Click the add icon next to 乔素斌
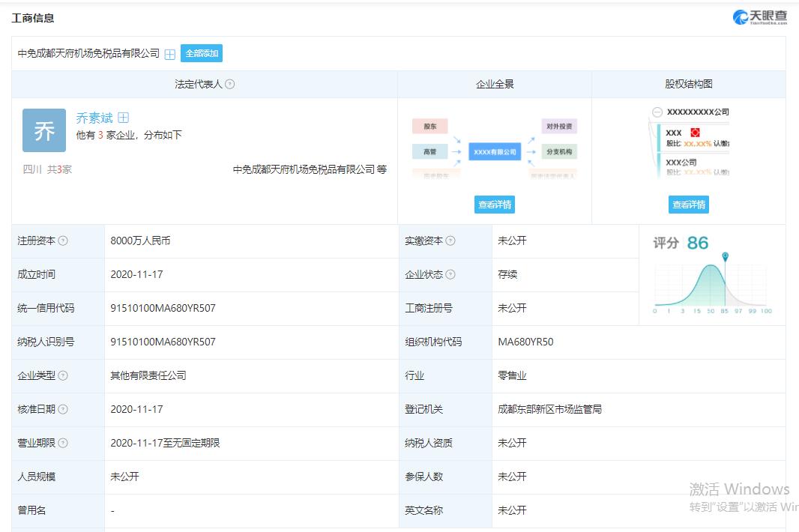Image resolution: width=799 pixels, height=532 pixels. (124, 118)
